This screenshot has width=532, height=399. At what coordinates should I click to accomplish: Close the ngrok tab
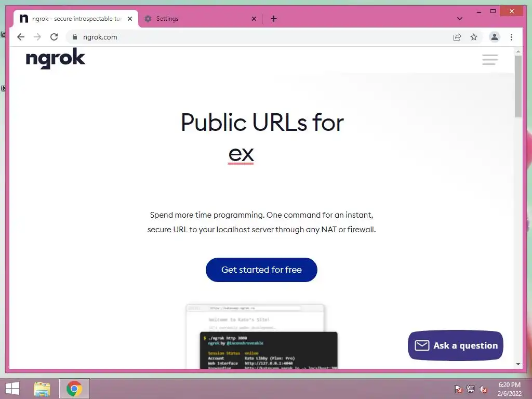(129, 19)
